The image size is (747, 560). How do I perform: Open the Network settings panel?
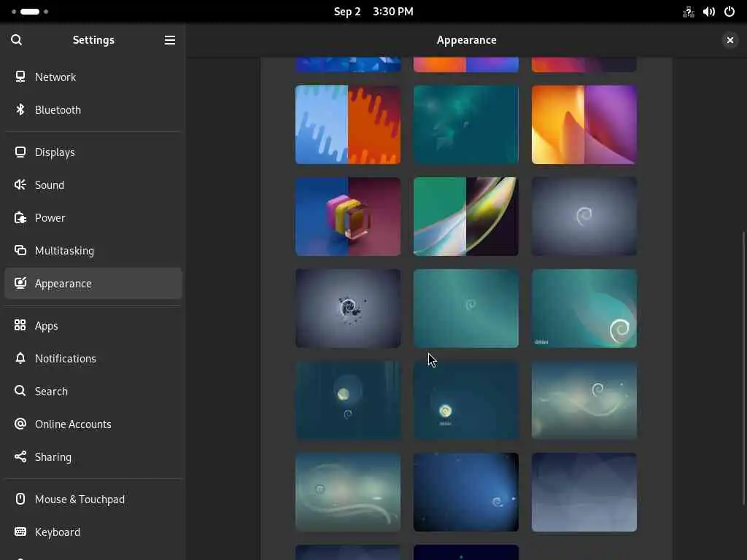pyautogui.click(x=93, y=77)
